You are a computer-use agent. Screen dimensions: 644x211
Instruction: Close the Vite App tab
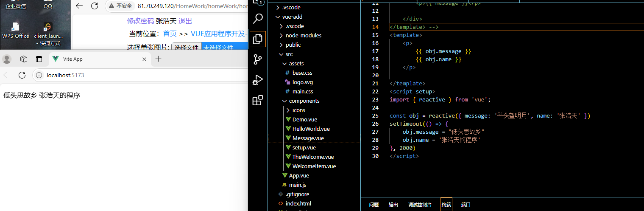[144, 59]
